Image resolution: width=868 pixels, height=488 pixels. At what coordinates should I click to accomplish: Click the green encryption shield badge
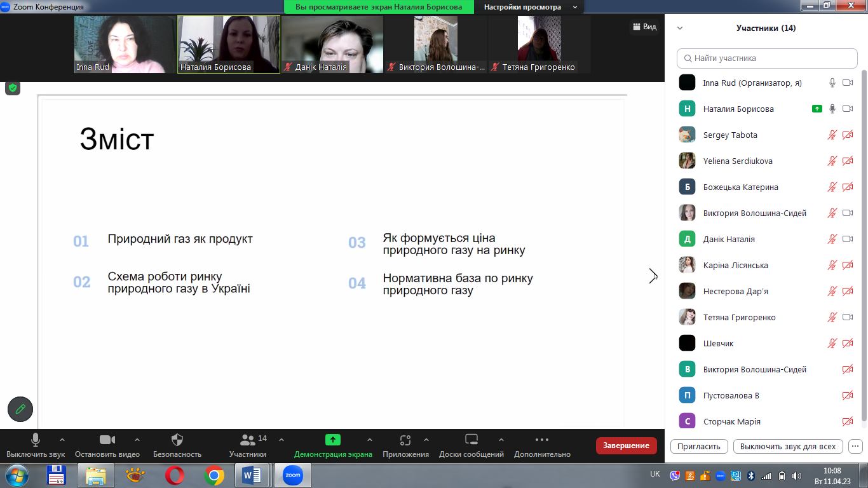[x=13, y=88]
